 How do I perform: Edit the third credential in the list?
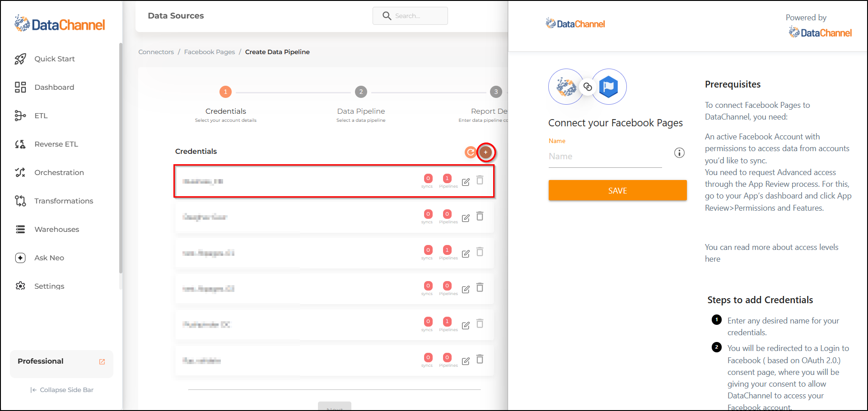coord(466,254)
